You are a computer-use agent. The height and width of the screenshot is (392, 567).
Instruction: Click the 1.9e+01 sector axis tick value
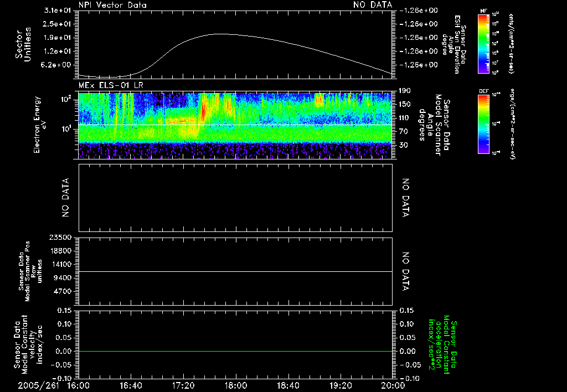coord(58,37)
